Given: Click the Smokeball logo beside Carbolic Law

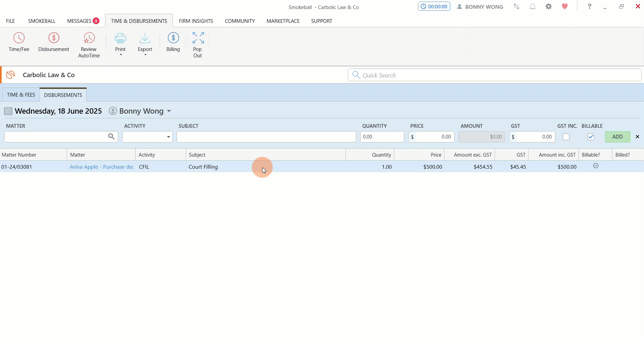Looking at the screenshot, I should [x=10, y=75].
